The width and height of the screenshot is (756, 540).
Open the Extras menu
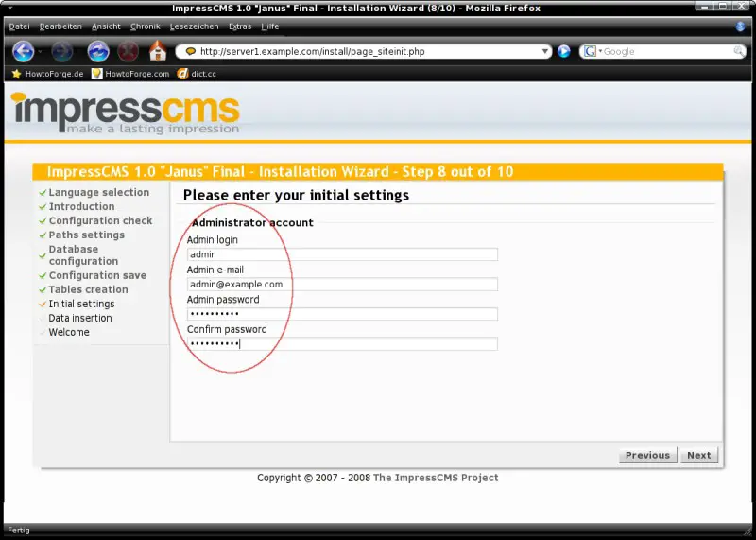point(240,26)
